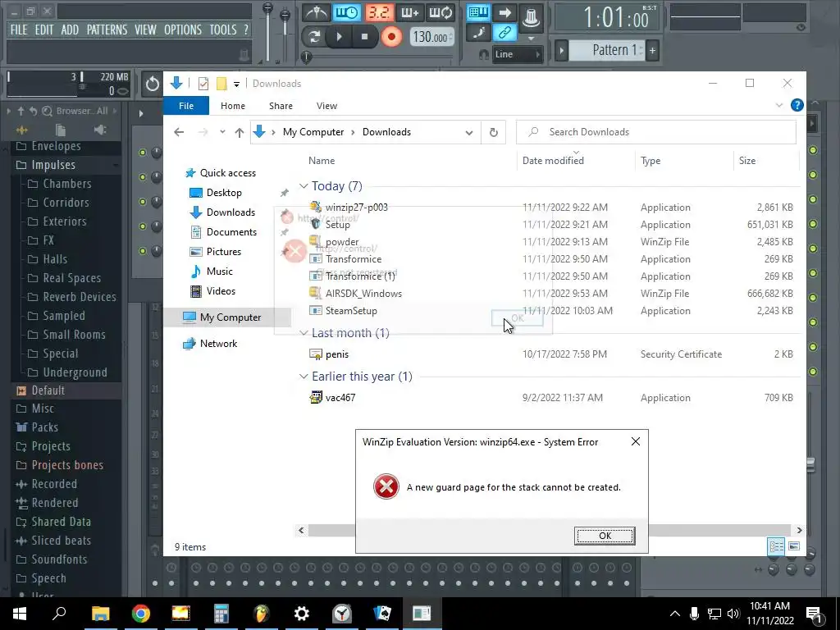The width and height of the screenshot is (840, 630).
Task: Refresh the Downloads folder view
Action: pyautogui.click(x=493, y=132)
